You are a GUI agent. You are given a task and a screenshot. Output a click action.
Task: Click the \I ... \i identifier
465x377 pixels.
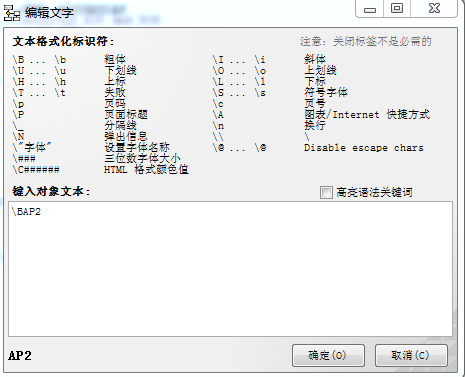(239, 60)
